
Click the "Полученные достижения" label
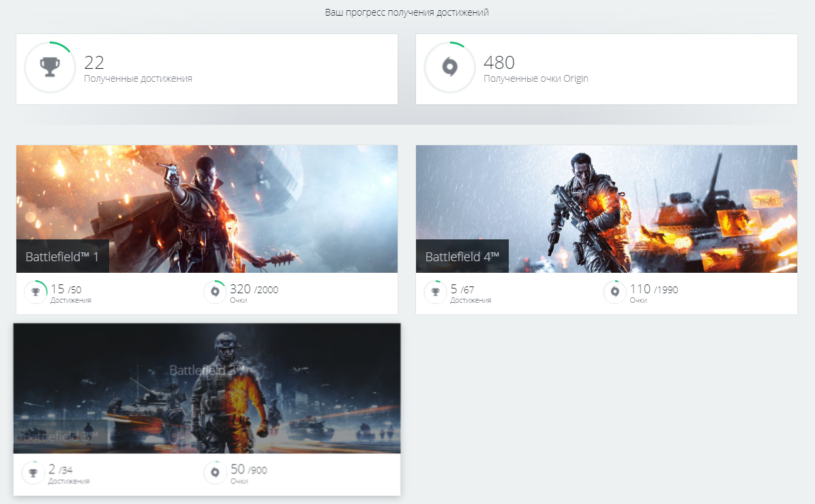click(138, 78)
